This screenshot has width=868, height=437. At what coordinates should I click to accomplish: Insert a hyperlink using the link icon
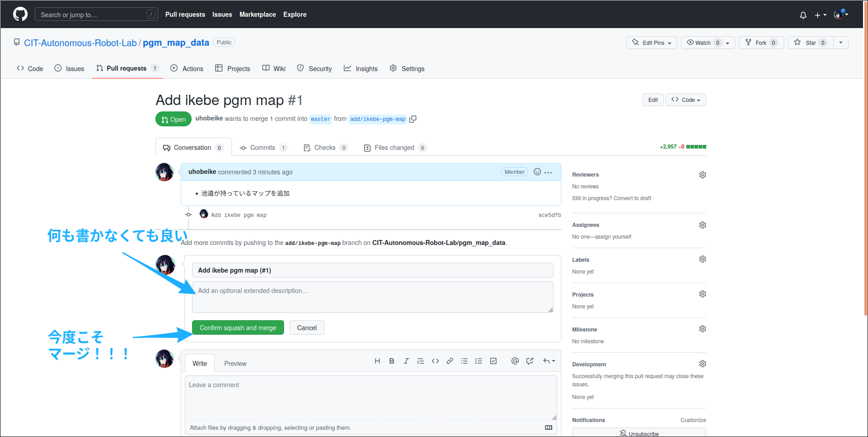tap(449, 361)
